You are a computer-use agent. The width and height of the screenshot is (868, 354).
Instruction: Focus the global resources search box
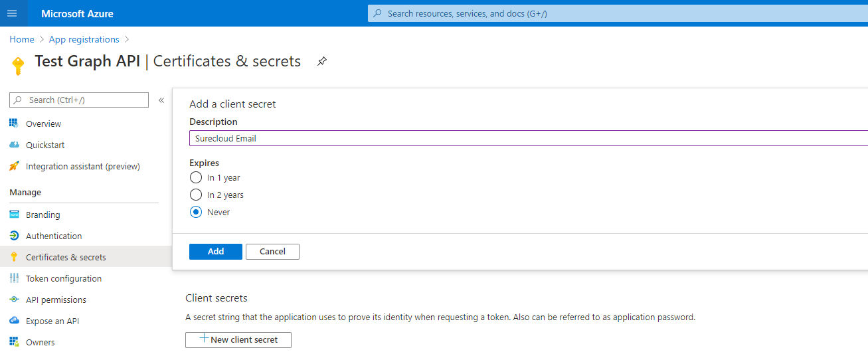coord(618,13)
